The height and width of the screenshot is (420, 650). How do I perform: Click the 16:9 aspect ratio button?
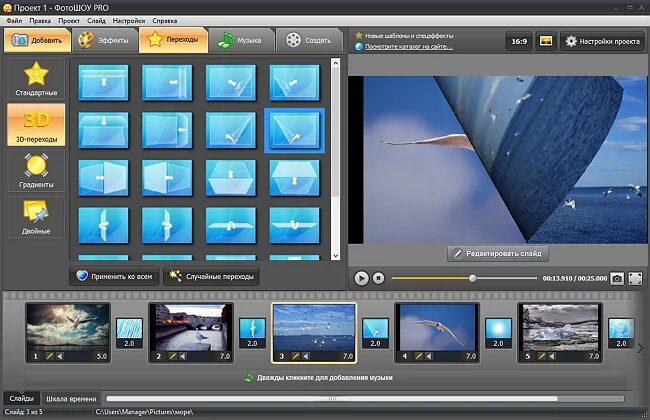519,41
